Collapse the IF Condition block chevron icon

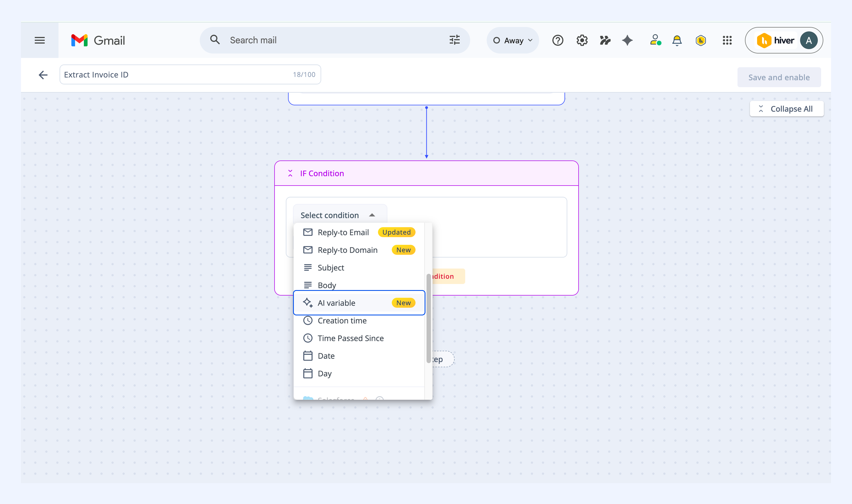point(290,173)
